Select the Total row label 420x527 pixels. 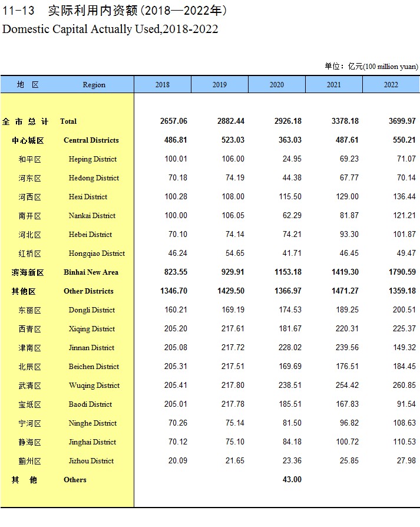[68, 121]
